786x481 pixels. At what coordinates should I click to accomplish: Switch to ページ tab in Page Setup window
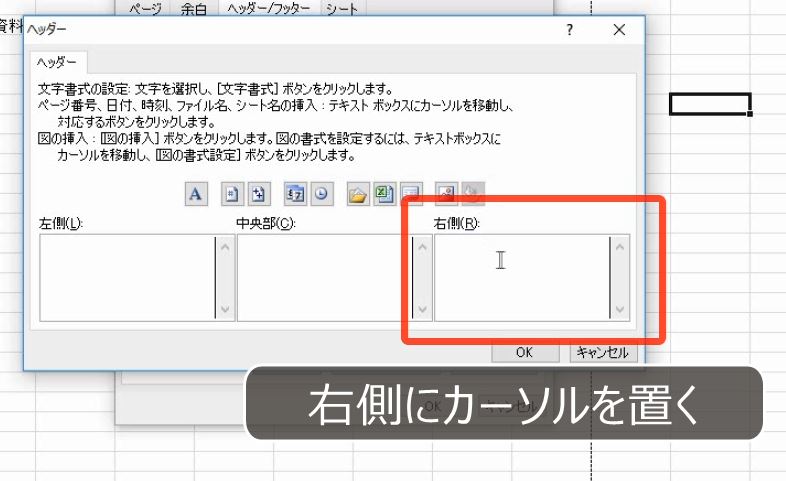[145, 9]
